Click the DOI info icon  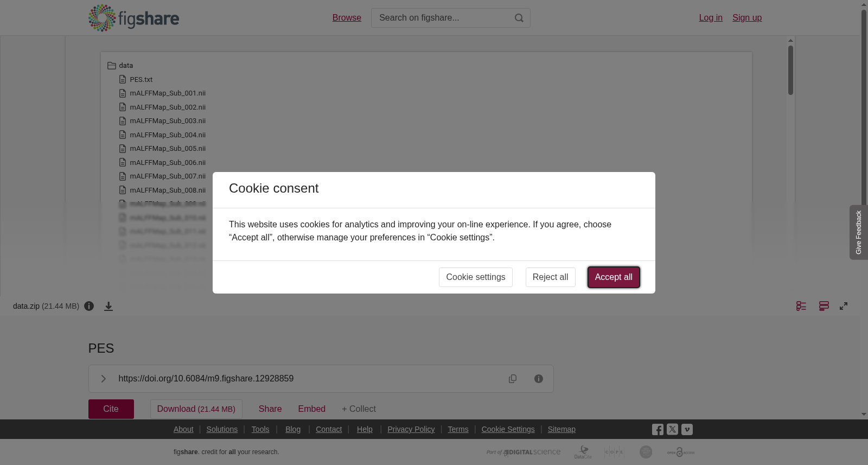click(539, 379)
